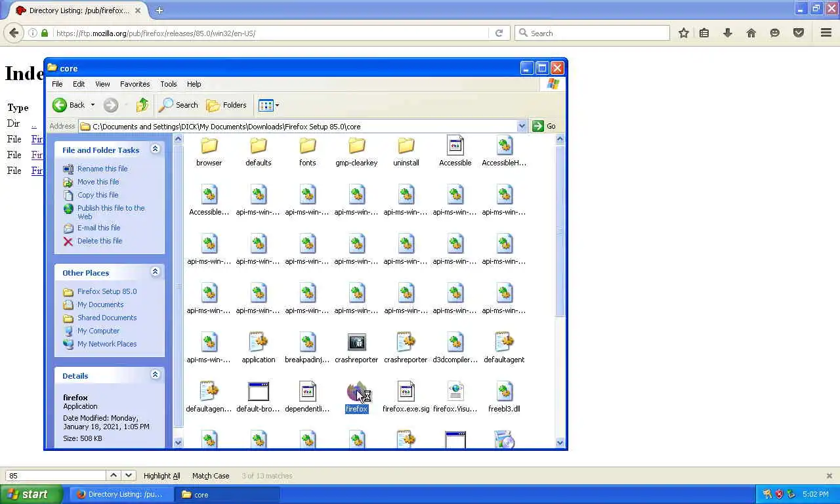Image resolution: width=840 pixels, height=504 pixels.
Task: Click the task pane scroll down arrow
Action: (x=178, y=443)
